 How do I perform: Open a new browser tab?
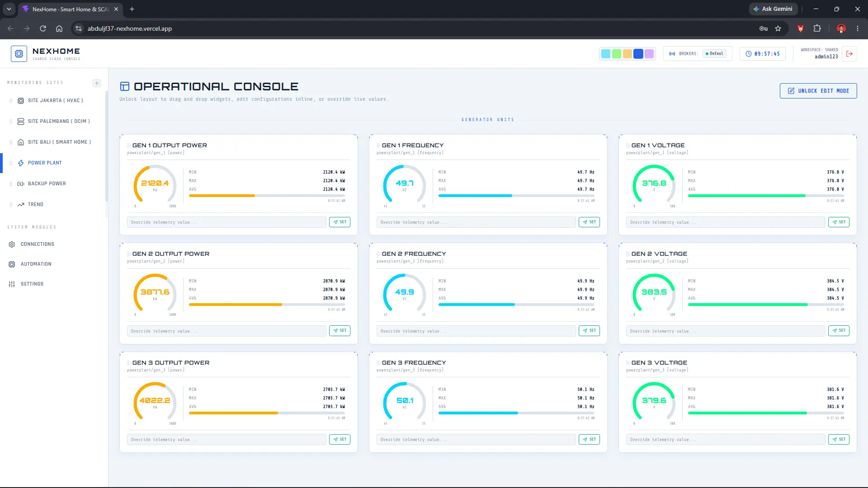[x=132, y=9]
